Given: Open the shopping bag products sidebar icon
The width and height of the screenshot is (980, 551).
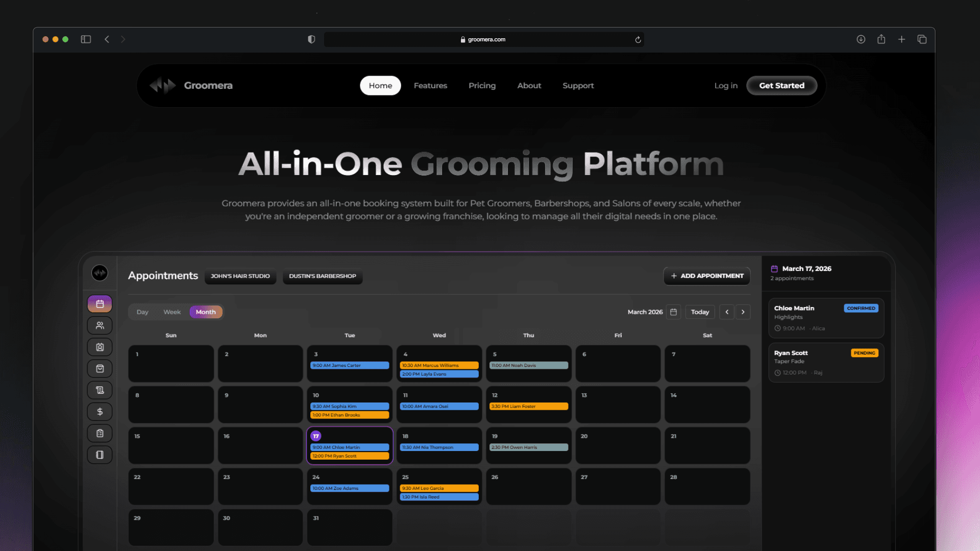Looking at the screenshot, I should (x=100, y=368).
